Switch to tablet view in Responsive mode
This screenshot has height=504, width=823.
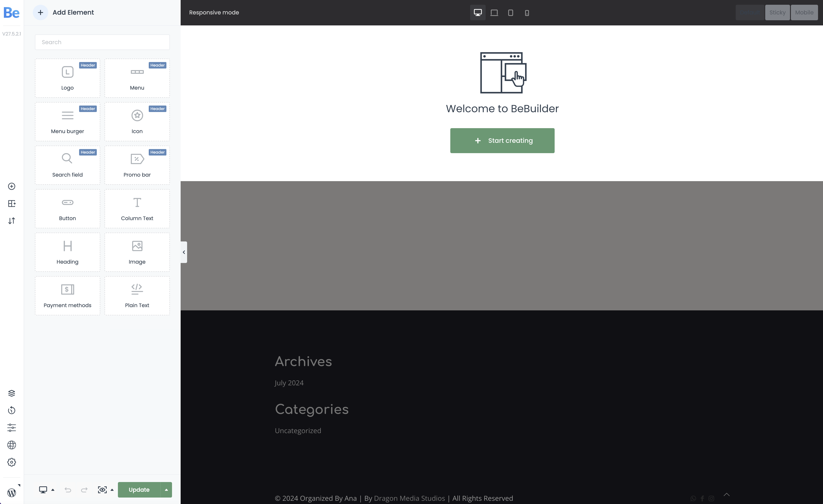tap(510, 13)
